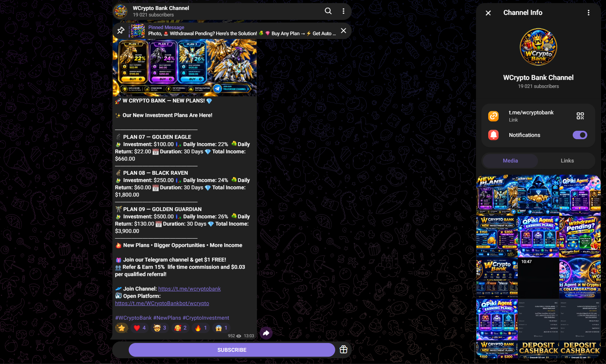Click the post view count eye icon
The image size is (606, 364).
239,336
